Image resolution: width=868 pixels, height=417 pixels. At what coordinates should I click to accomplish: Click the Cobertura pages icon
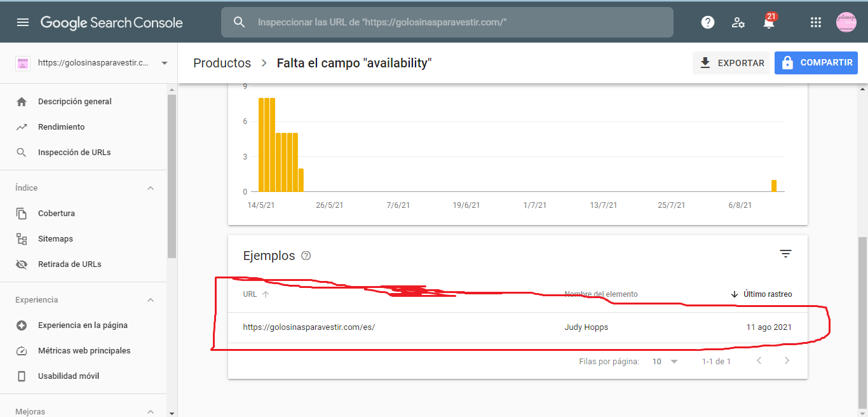[x=22, y=214]
